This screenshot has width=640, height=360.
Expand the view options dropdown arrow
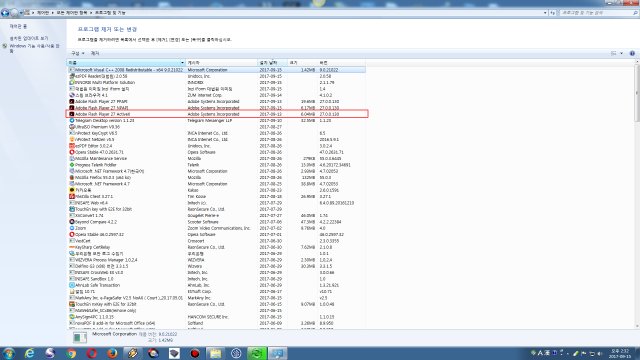[622, 53]
